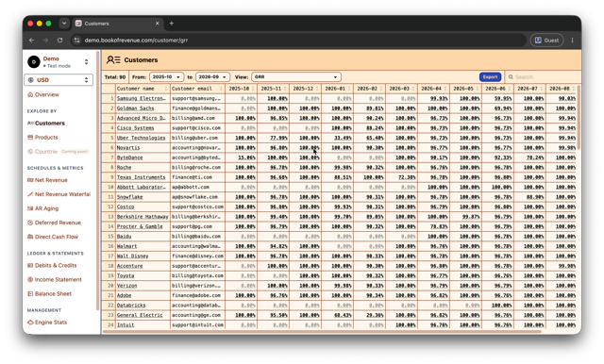The height and width of the screenshot is (364, 604).
Task: Open the View GRR dropdown
Action: [x=296, y=77]
